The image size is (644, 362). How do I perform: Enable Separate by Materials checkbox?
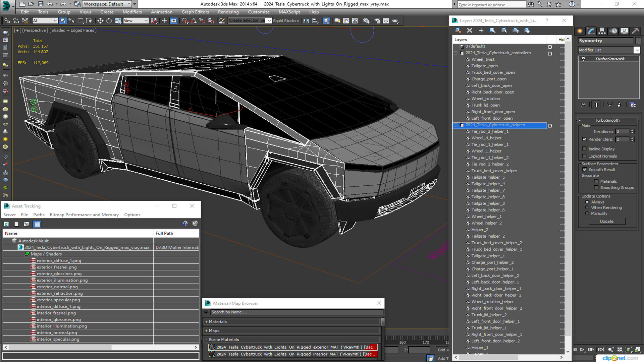[596, 181]
